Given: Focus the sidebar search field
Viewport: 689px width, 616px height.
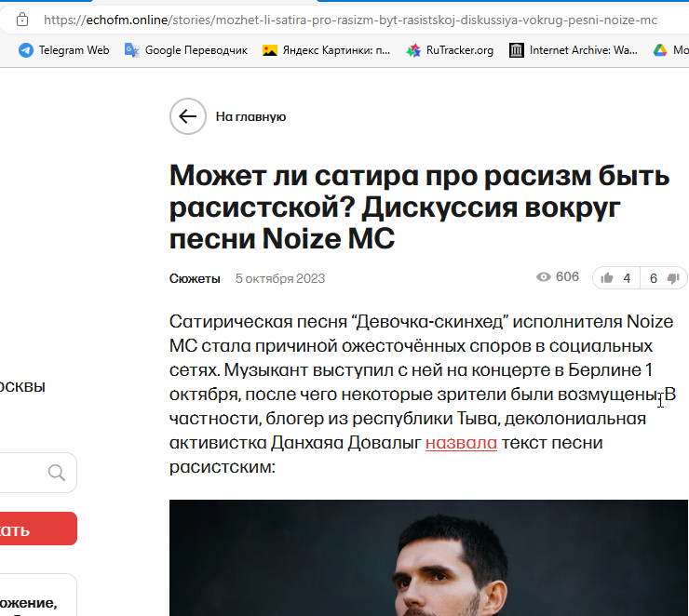Looking at the screenshot, I should 38,473.
